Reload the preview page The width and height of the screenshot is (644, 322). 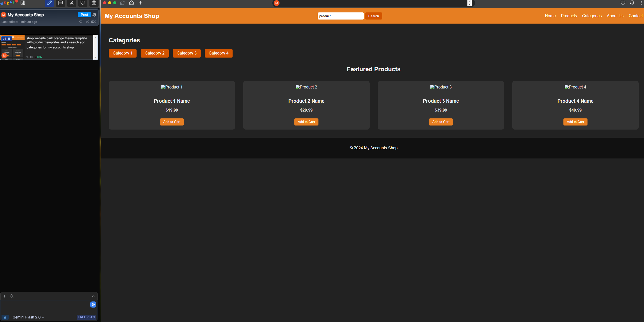point(122,3)
